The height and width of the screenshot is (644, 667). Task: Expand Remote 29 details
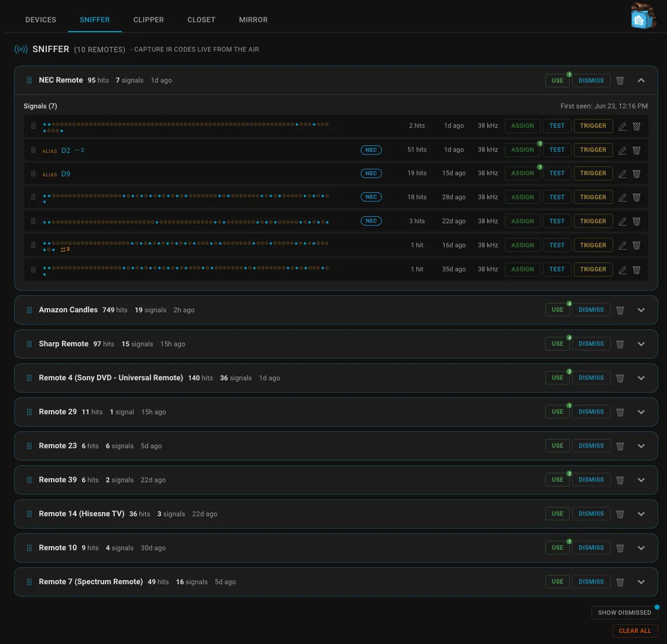pos(641,412)
